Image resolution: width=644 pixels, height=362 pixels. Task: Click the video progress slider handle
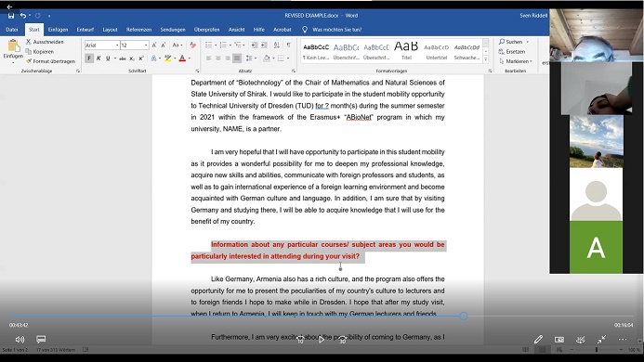464,316
